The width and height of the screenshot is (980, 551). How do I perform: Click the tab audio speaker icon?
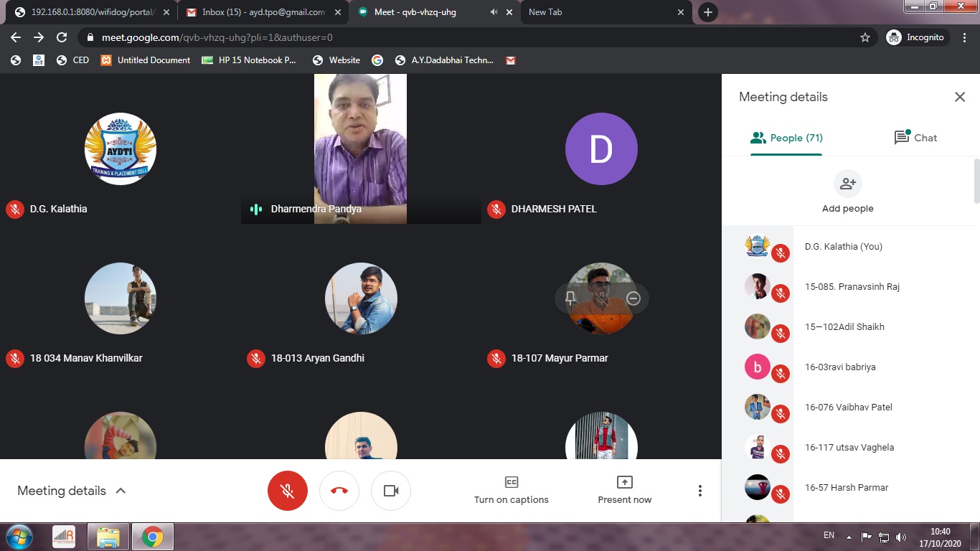pos(494,12)
